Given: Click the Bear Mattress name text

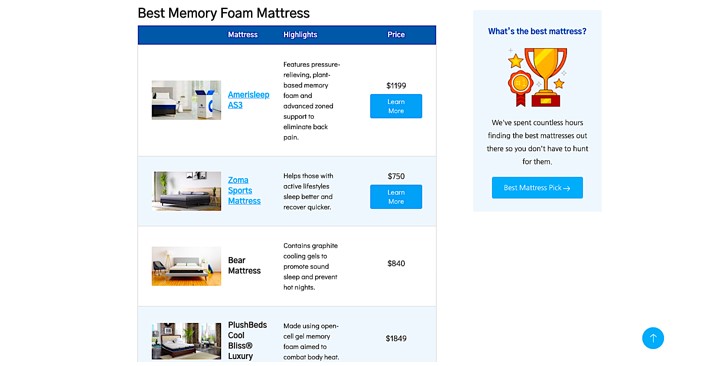Looking at the screenshot, I should (x=245, y=266).
